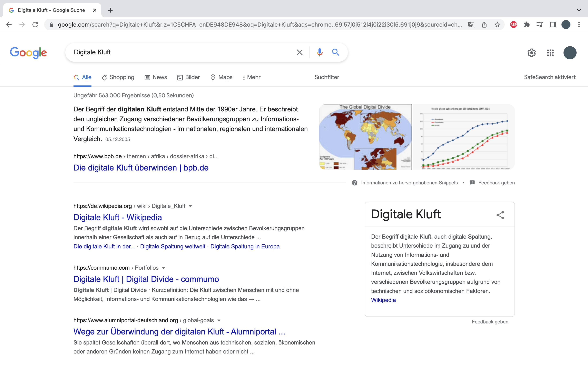Open sitelink Digitale Spaltung weltweit
Viewport: 588px width, 368px height.
[173, 246]
